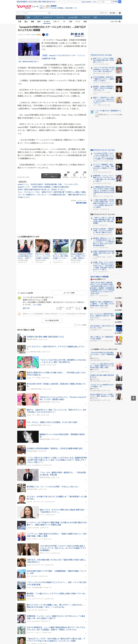Open マイページ link
This screenshot has width=138, height=644.
click(x=103, y=13)
